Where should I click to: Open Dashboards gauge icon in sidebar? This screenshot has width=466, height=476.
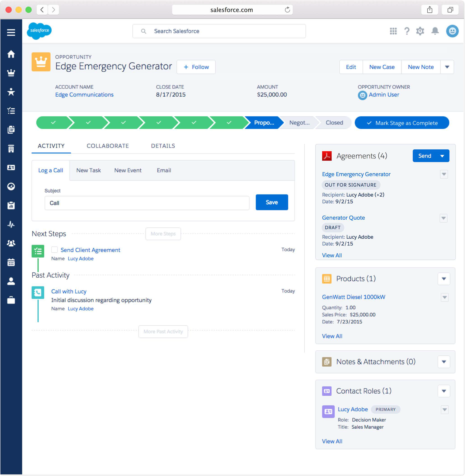(x=11, y=187)
